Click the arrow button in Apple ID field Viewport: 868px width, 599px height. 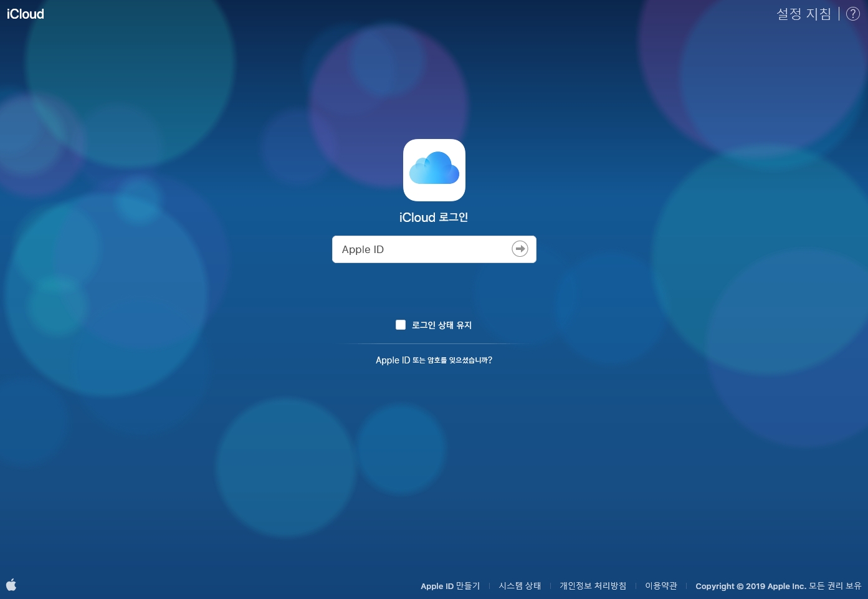coord(520,249)
